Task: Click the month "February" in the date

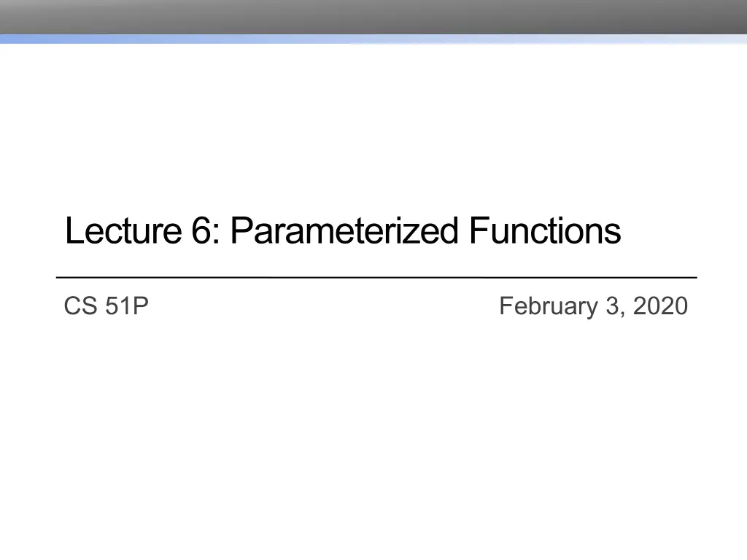Action: coord(549,306)
